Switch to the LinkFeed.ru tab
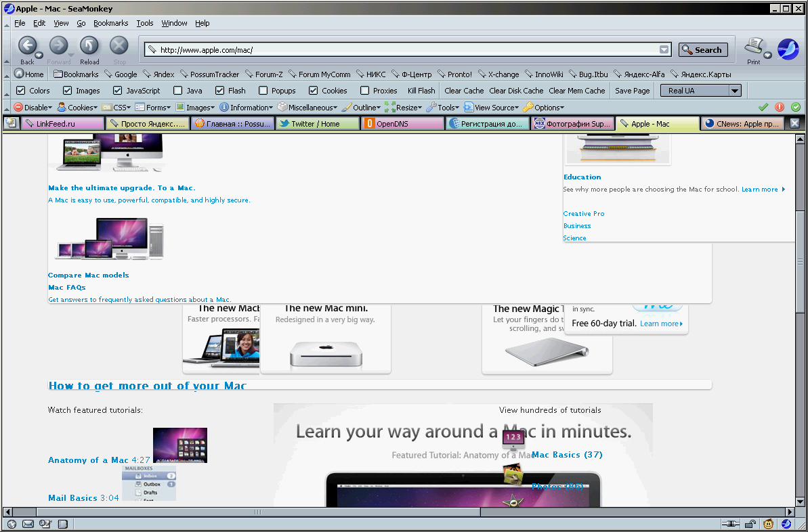This screenshot has height=532, width=808. (62, 124)
